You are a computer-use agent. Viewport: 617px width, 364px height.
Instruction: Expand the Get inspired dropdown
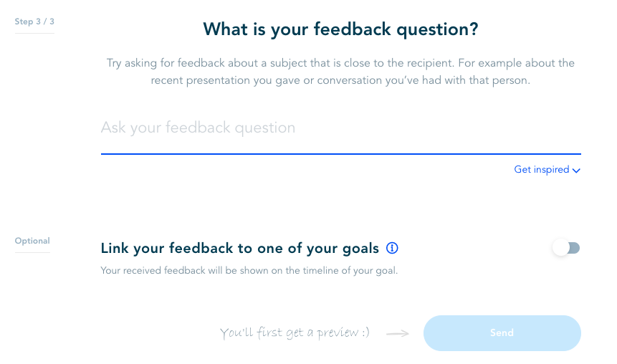(x=547, y=170)
